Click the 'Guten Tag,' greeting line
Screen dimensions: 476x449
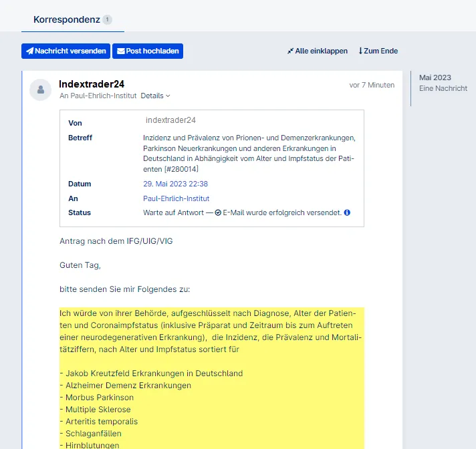click(80, 265)
